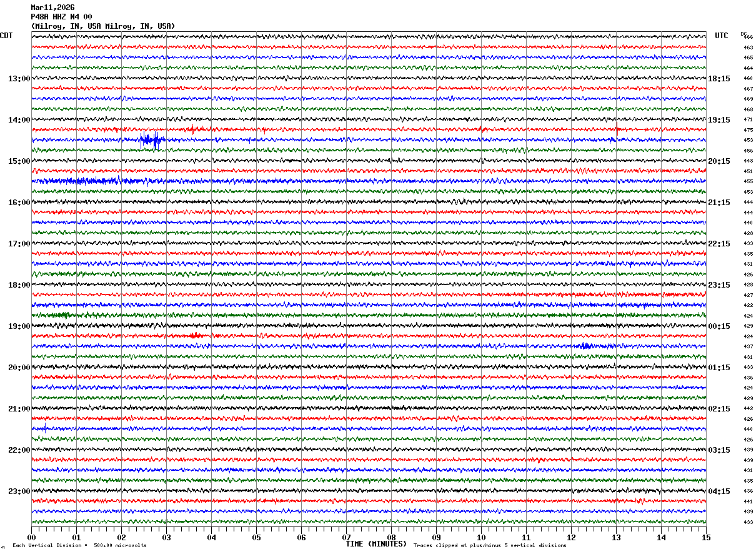756x554 pixels.
Task: Click minute tick label 03
Action: click(x=166, y=537)
